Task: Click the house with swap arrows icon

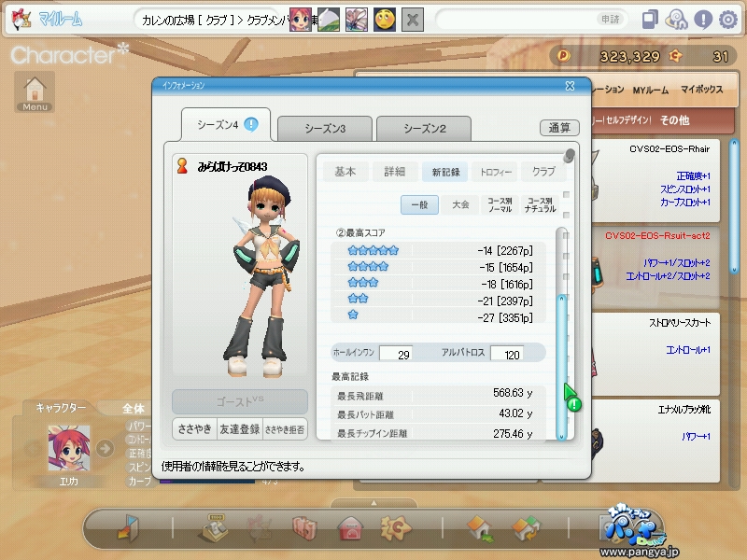Action: tap(526, 528)
